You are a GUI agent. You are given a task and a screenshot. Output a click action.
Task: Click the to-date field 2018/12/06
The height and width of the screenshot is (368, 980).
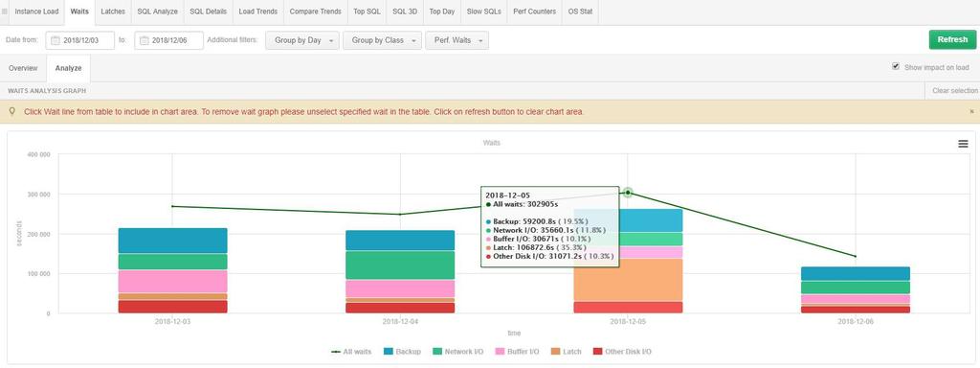[168, 40]
